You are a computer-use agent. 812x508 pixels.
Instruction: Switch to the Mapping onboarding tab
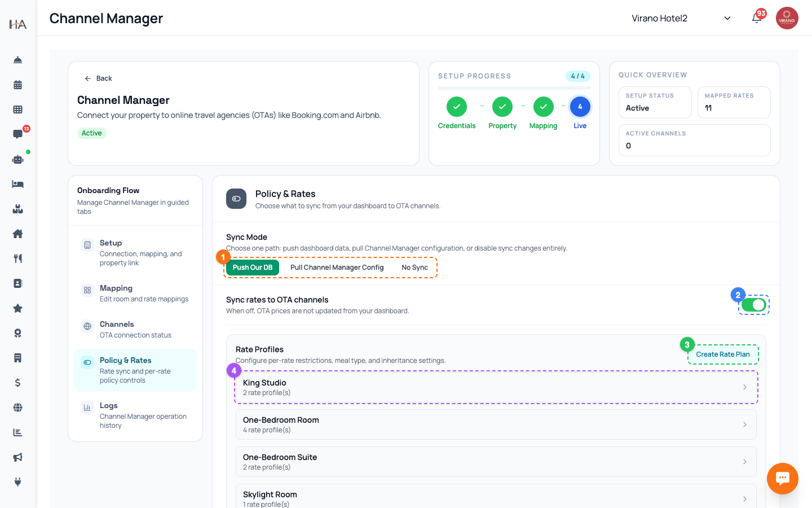(x=135, y=294)
